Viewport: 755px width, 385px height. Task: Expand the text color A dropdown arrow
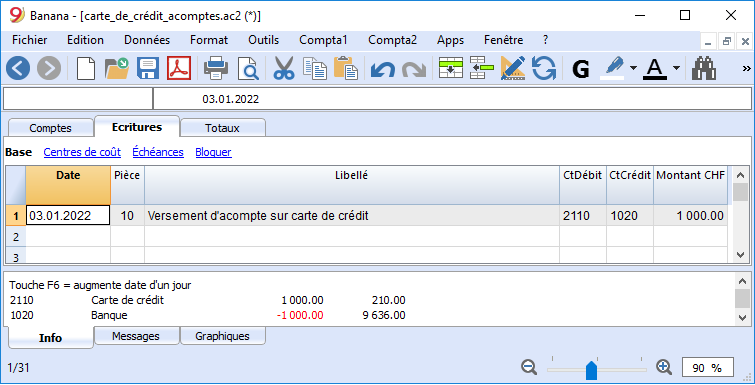click(x=676, y=68)
